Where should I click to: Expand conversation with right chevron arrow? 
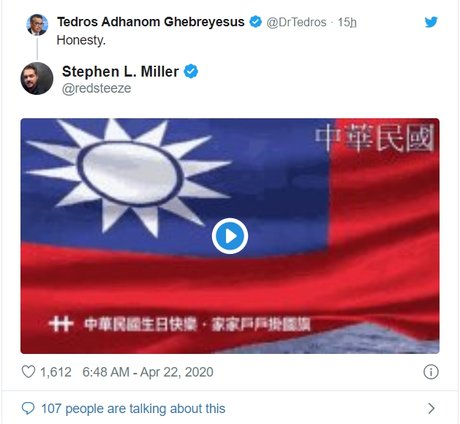(431, 408)
